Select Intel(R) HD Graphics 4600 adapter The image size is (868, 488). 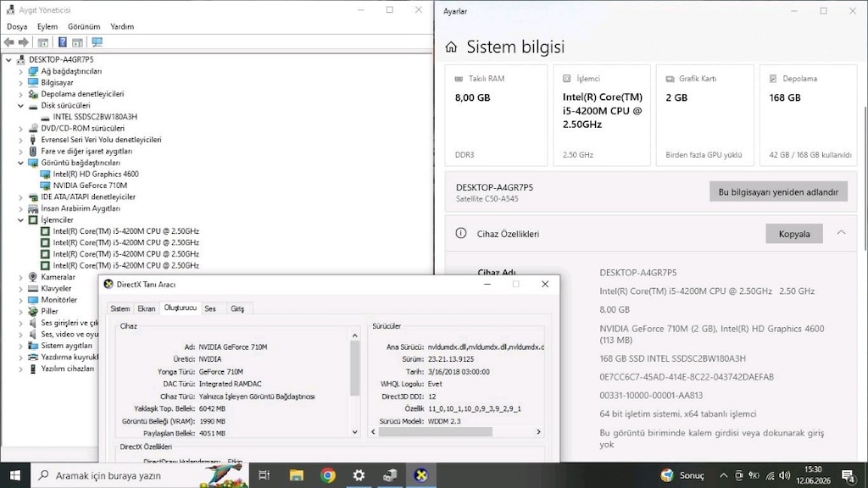[96, 174]
